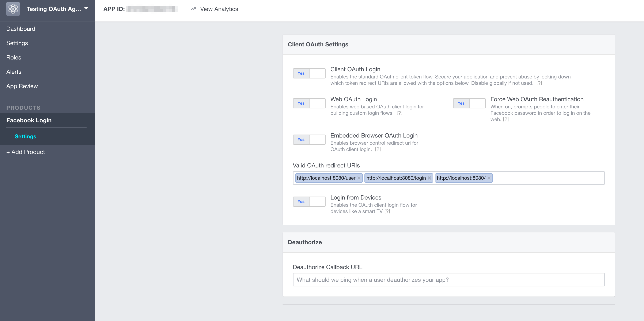Open help [?] for Client OAuth Login

[539, 83]
